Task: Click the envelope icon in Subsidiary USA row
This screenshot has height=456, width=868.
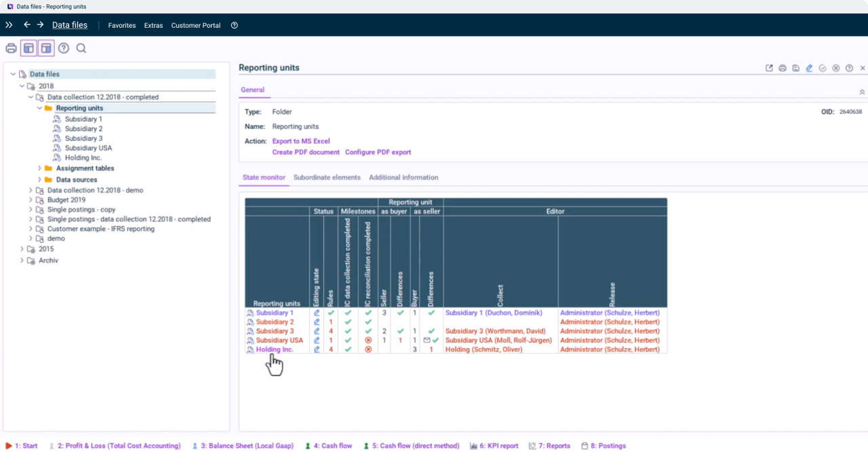Action: click(427, 340)
